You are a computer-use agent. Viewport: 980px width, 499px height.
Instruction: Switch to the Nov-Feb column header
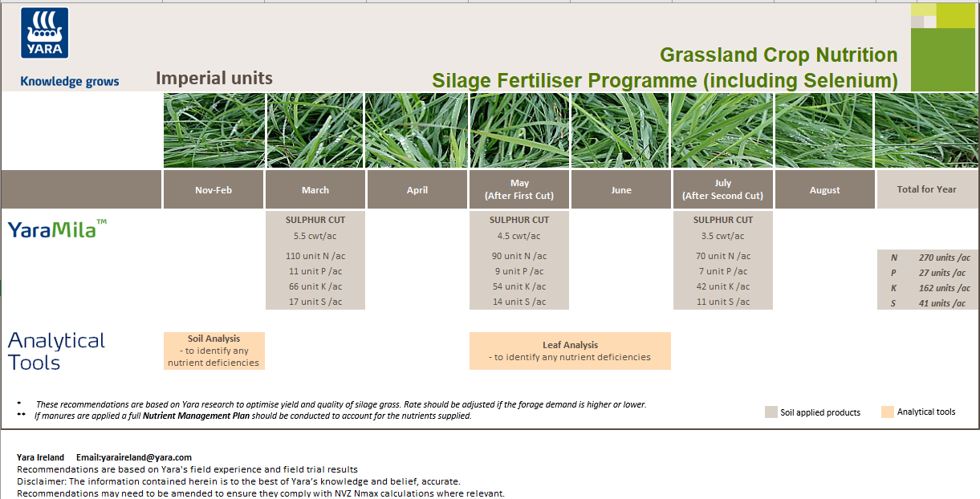(x=213, y=189)
